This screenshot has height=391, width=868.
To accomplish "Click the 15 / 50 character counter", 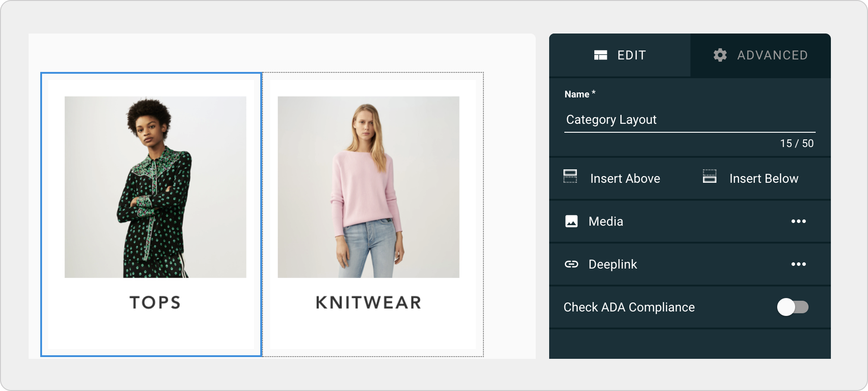I will pos(797,143).
